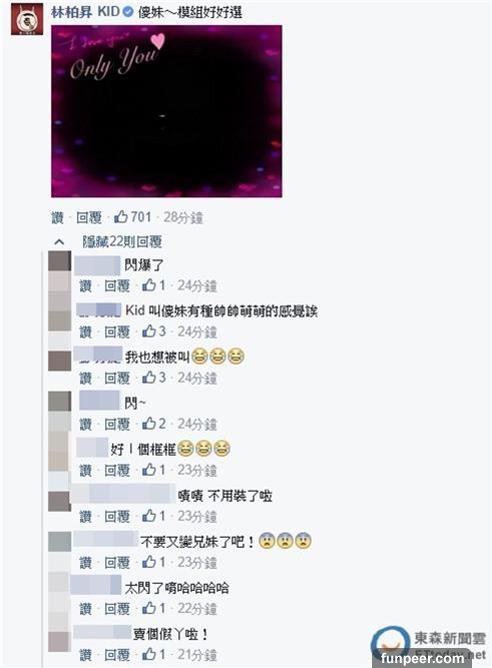The image size is (492, 668).
Task: Open the 林柏昇 KID profile avatar
Action: 27,19
